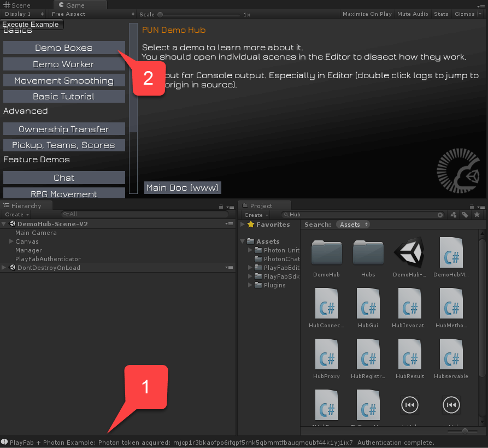Open the Hierarchy panel options menu

[230, 207]
